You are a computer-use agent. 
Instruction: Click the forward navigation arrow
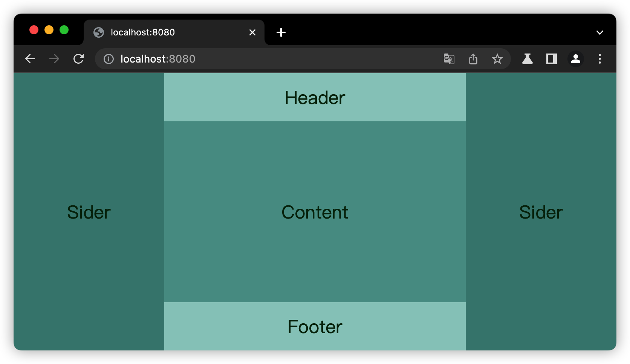pyautogui.click(x=54, y=59)
